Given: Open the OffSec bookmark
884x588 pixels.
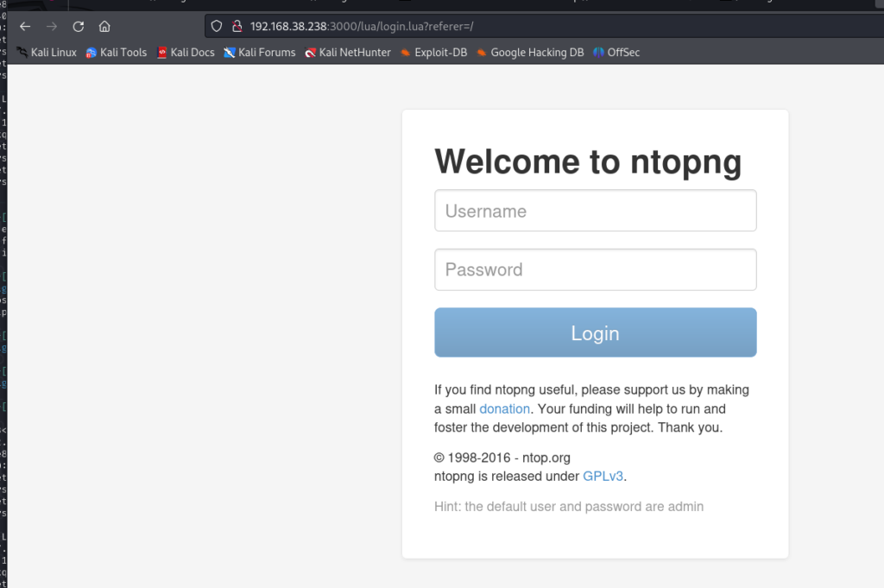Looking at the screenshot, I should click(x=616, y=53).
